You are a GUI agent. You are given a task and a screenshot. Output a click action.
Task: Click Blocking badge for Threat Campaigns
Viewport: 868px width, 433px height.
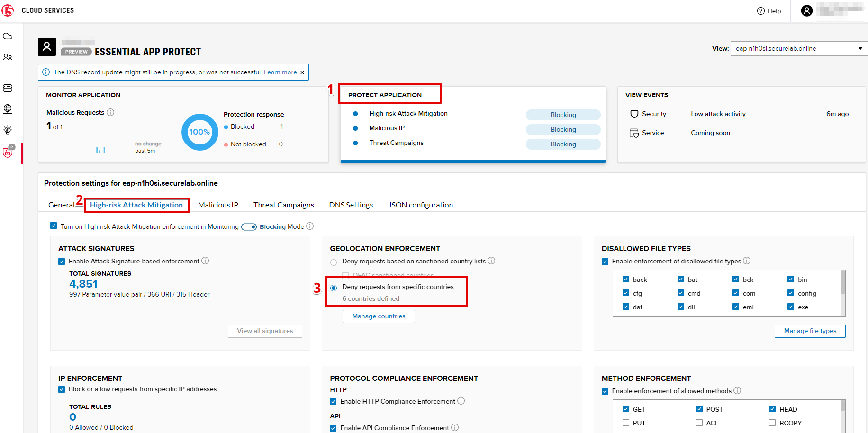tap(563, 144)
